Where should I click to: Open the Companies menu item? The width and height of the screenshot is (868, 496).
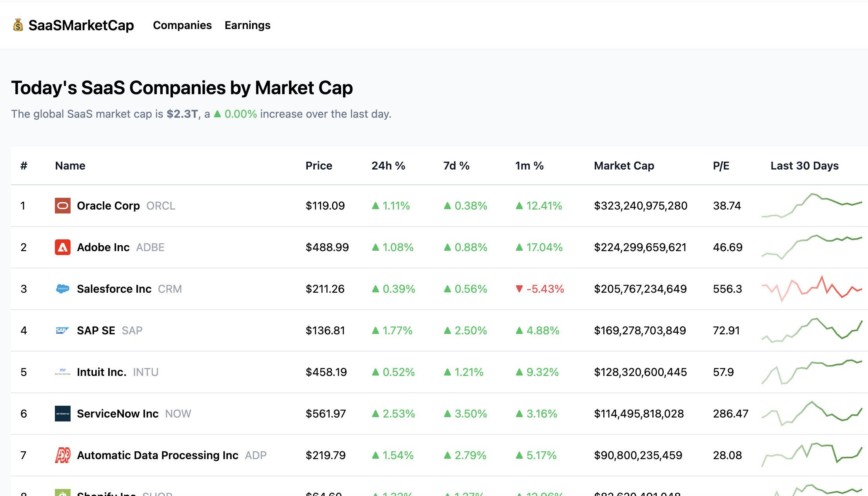(182, 25)
